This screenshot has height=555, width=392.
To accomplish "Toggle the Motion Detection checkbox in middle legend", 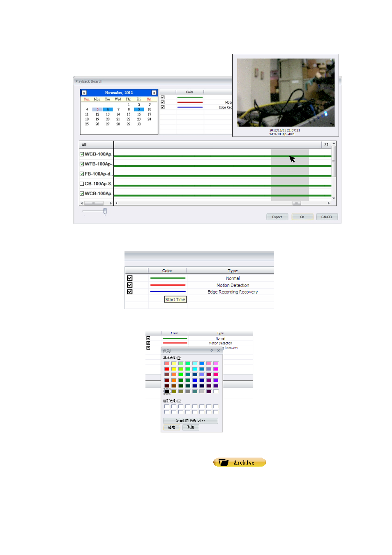I will [x=130, y=285].
